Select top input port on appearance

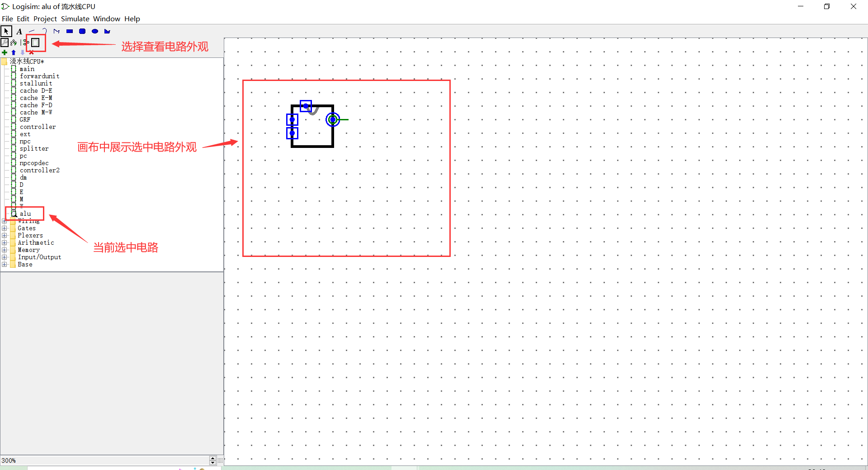pyautogui.click(x=306, y=106)
